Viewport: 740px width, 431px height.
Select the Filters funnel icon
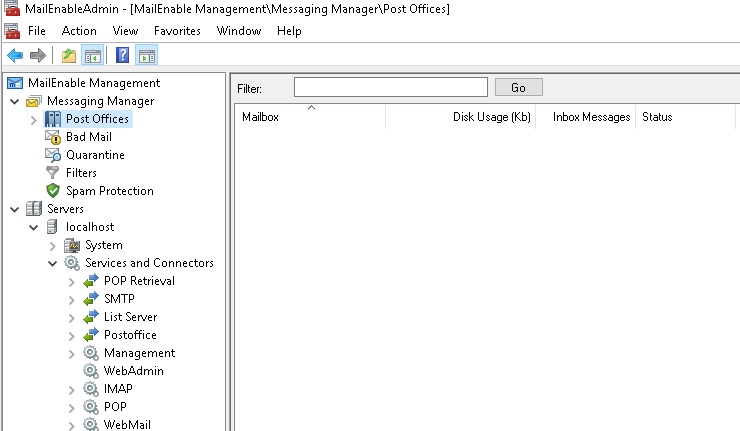pos(53,173)
